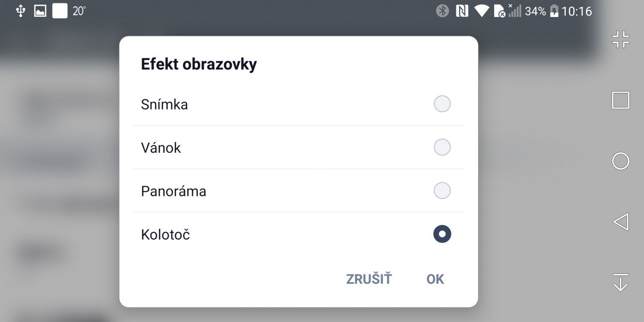Select the Snímka radio button

point(442,104)
